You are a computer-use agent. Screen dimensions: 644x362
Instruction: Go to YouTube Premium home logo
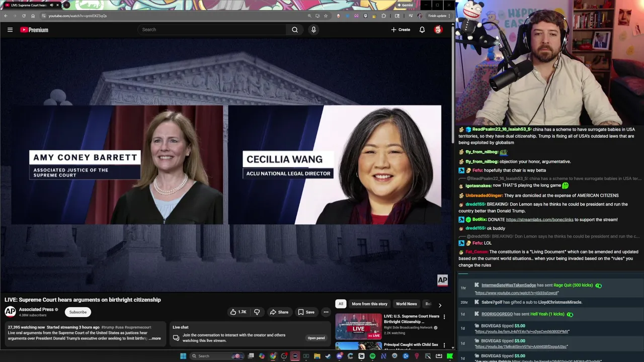click(34, 30)
